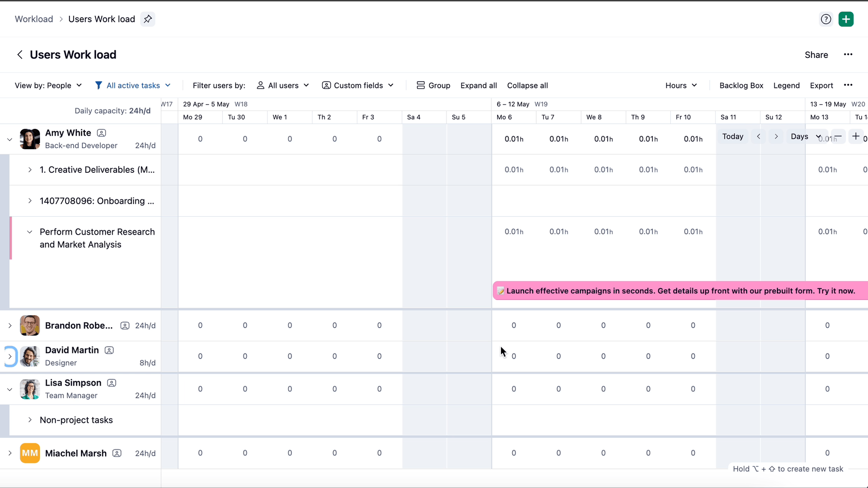Open the View by: People dropdown
Viewport: 868px width, 488px height.
point(48,85)
